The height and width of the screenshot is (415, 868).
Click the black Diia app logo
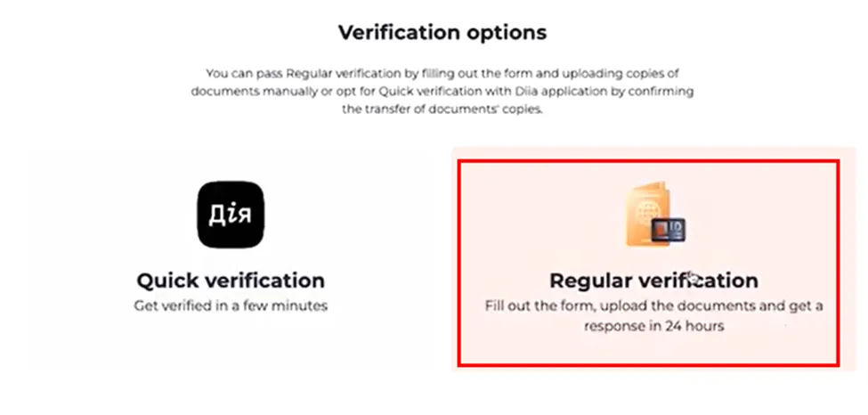(x=231, y=215)
